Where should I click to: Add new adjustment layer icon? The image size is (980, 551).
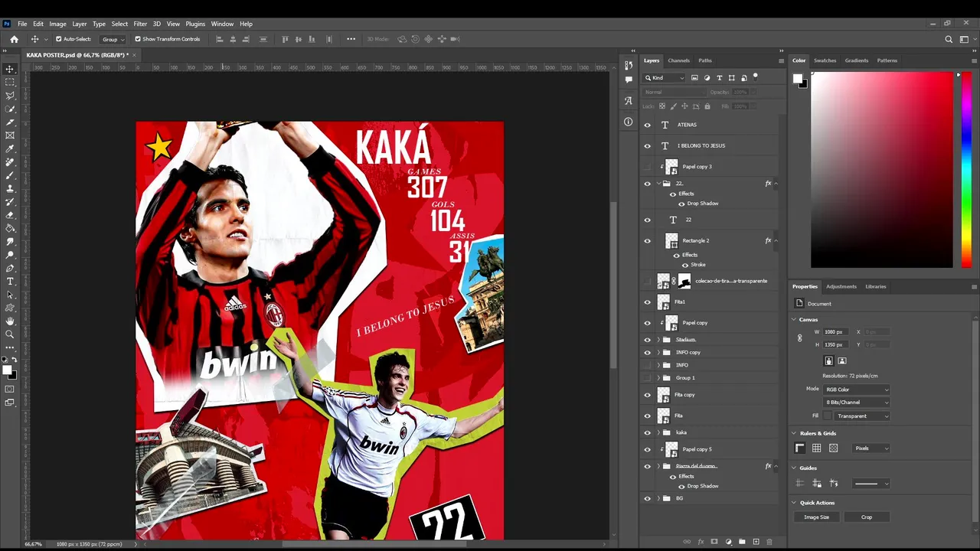click(x=728, y=542)
